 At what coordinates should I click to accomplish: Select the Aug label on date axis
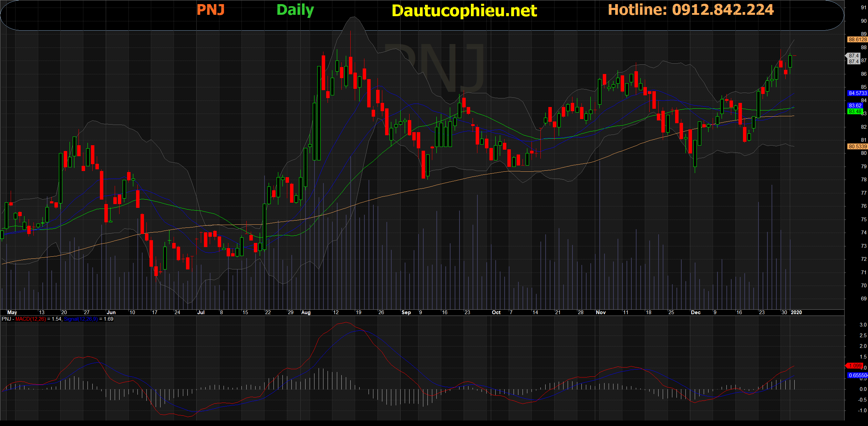tap(306, 312)
